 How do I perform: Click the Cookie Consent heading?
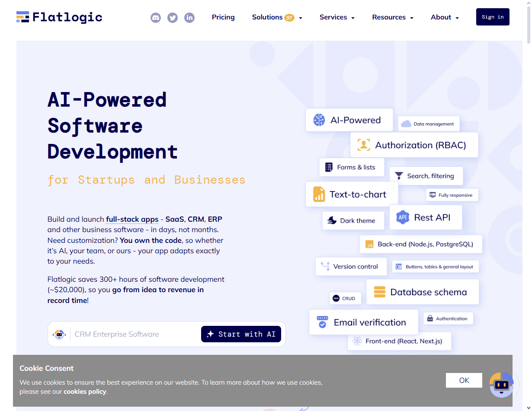pos(46,368)
